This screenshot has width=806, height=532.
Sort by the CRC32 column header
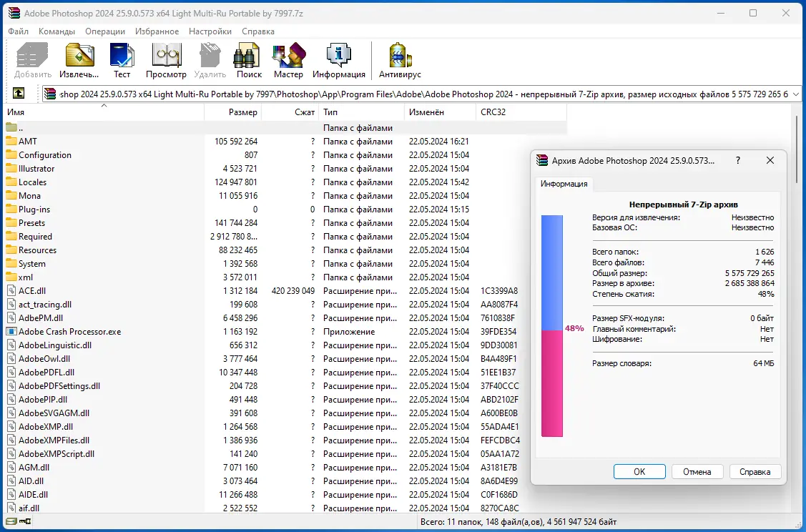click(521, 112)
